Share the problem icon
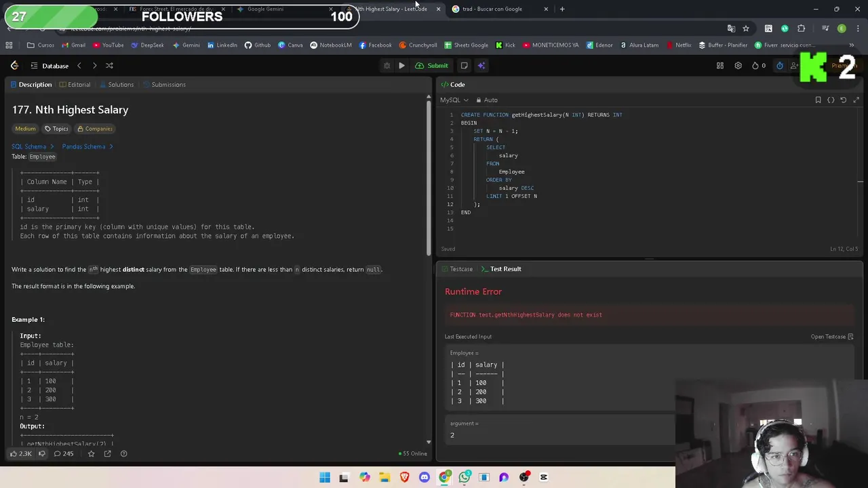868x488 pixels. point(107,453)
